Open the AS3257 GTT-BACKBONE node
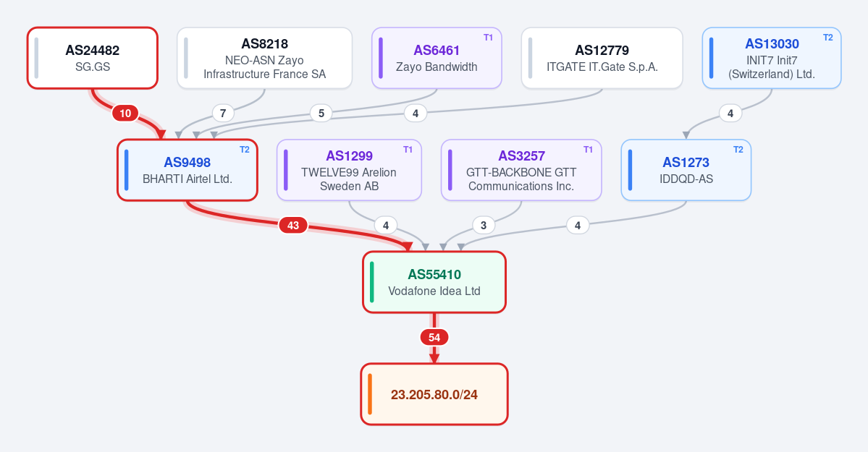The height and width of the screenshot is (452, 868). coord(521,170)
